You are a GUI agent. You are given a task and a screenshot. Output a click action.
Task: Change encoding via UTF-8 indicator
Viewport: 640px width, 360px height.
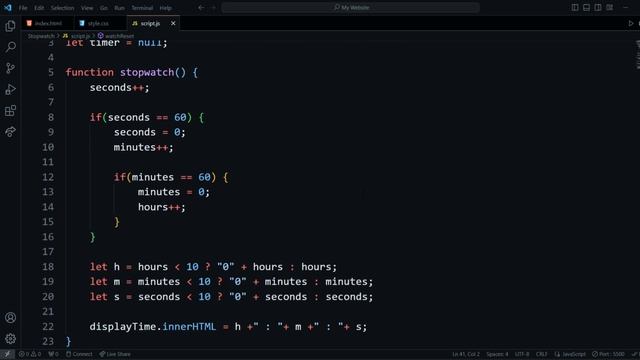[522, 354]
